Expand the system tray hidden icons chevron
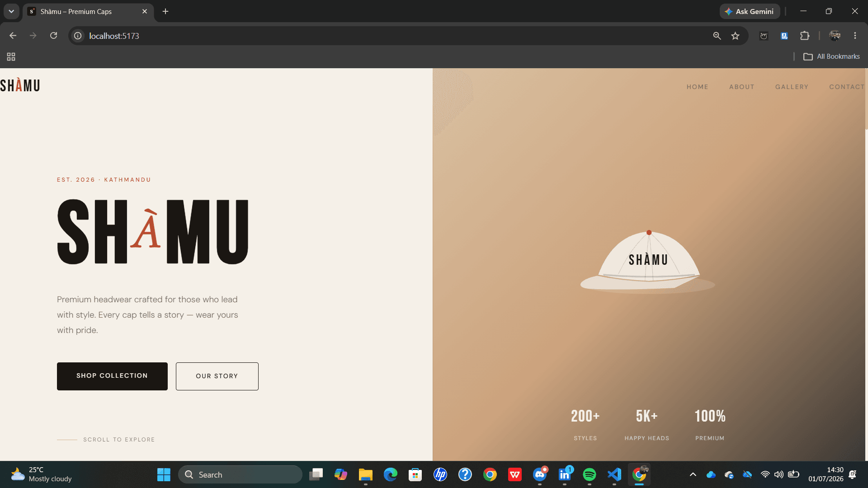 pyautogui.click(x=693, y=474)
